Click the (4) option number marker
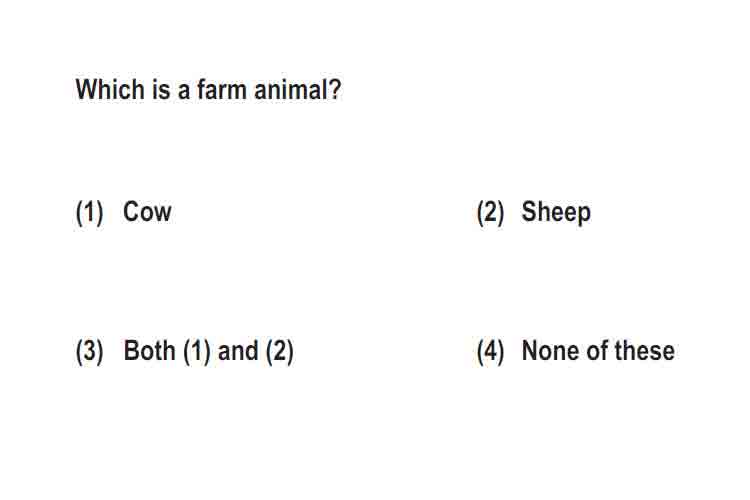750x500 pixels. (490, 352)
